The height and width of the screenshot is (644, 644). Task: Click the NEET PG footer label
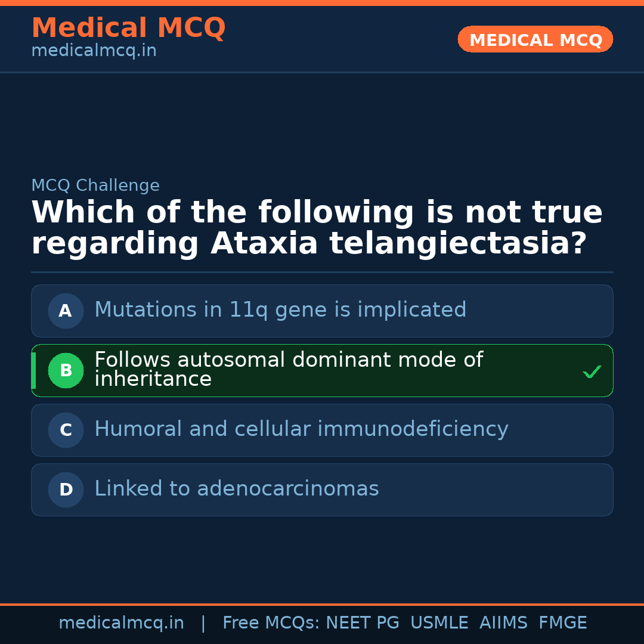click(363, 623)
